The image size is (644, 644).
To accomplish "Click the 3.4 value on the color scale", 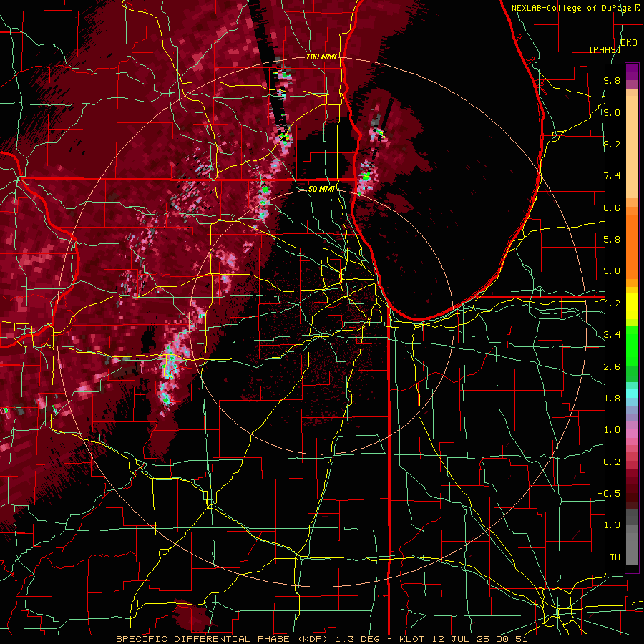I will click(x=612, y=335).
